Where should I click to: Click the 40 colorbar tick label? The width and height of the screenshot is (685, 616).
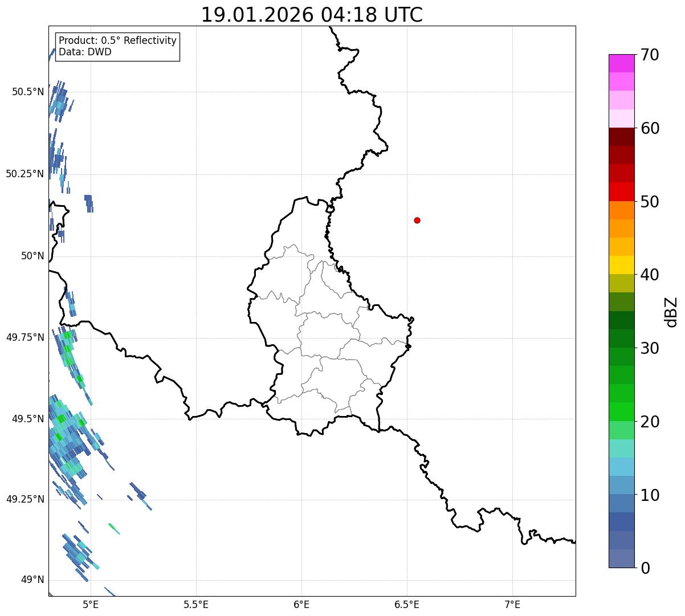point(649,275)
